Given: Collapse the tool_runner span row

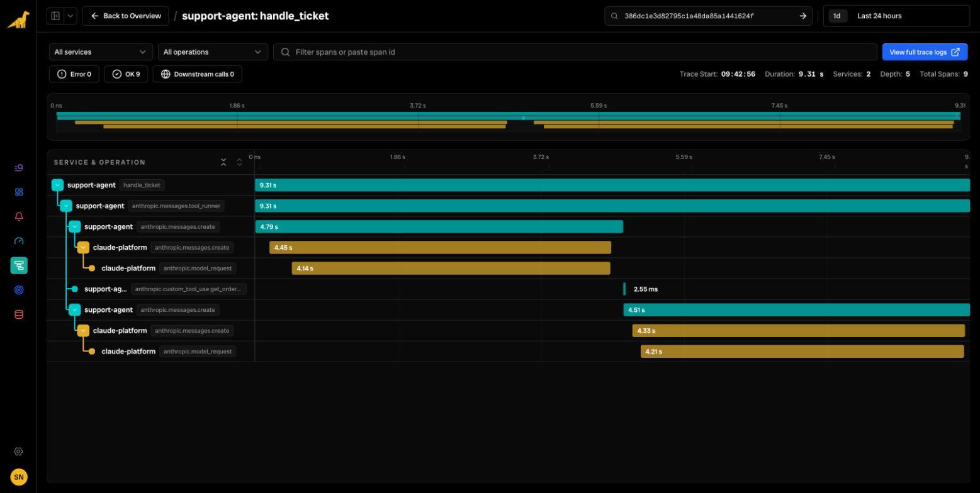Looking at the screenshot, I should click(x=66, y=206).
